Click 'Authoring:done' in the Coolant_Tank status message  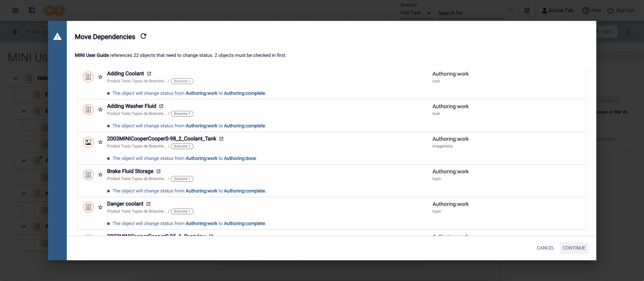coord(240,159)
